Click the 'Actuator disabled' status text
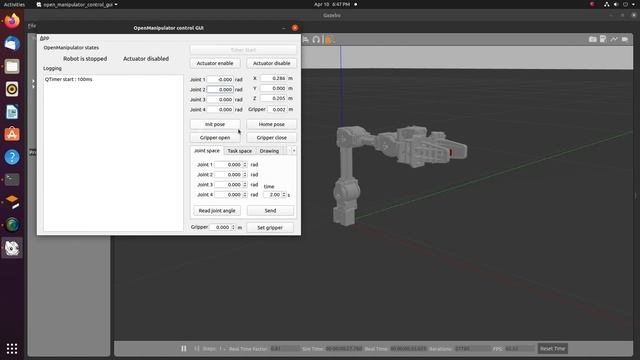 click(x=146, y=59)
